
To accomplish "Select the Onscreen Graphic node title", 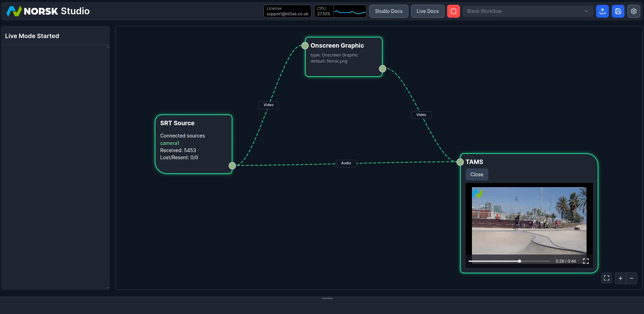I will click(337, 46).
